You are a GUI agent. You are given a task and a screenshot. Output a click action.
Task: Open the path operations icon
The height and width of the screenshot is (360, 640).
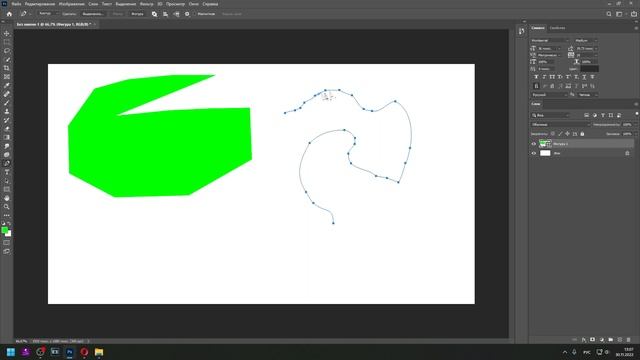(x=154, y=14)
